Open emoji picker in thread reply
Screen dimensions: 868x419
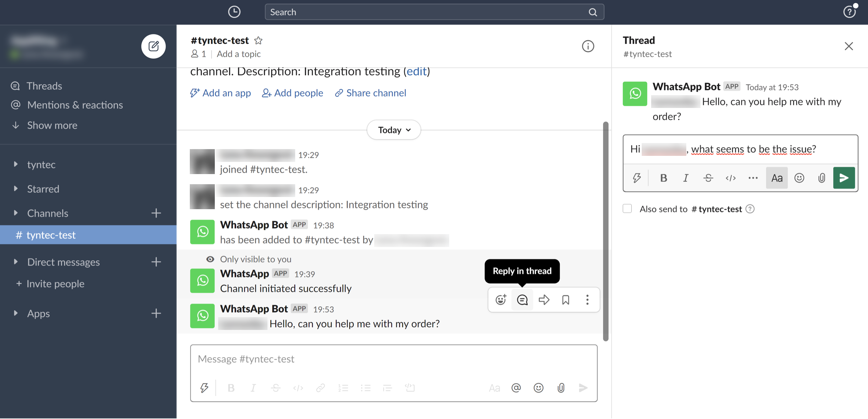799,178
